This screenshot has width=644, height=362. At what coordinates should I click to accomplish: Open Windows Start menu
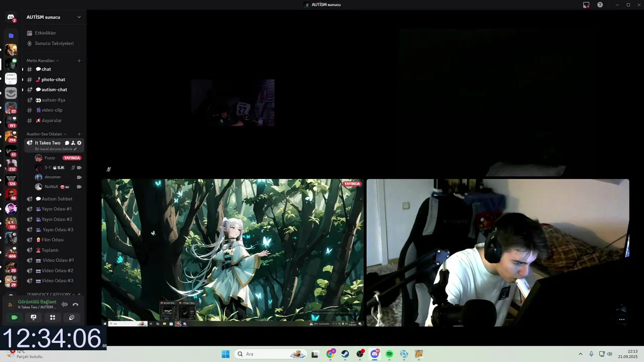225,354
